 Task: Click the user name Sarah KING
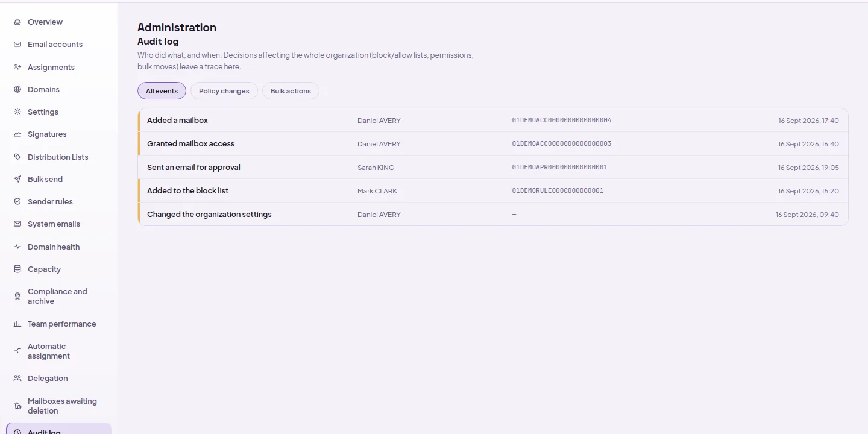[x=376, y=168]
